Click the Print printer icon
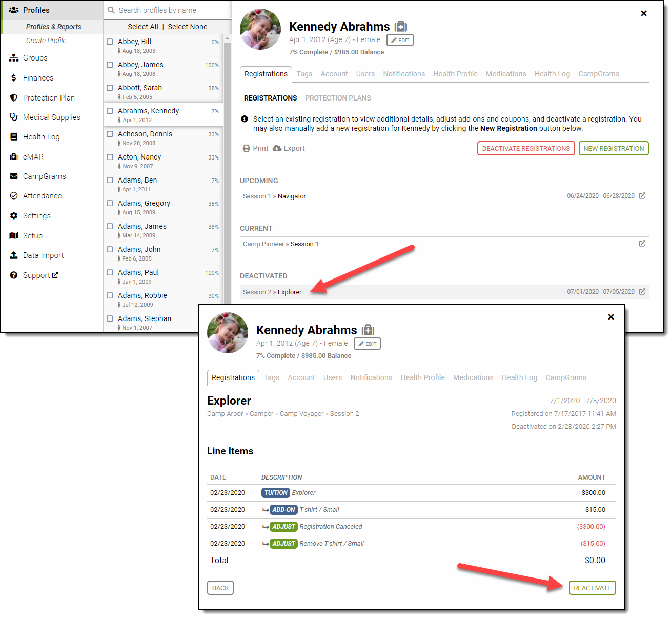The width and height of the screenshot is (672, 618). tap(247, 148)
